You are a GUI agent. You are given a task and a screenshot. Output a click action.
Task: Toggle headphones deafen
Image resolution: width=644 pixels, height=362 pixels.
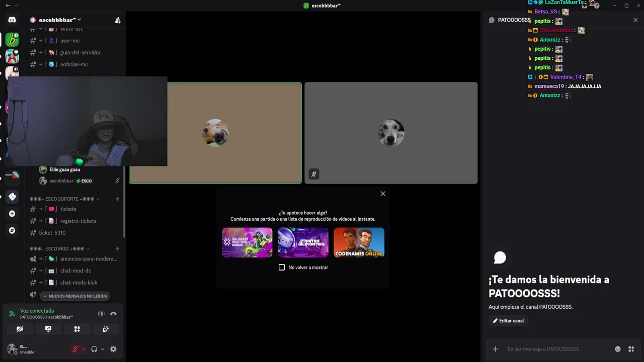[x=94, y=349]
